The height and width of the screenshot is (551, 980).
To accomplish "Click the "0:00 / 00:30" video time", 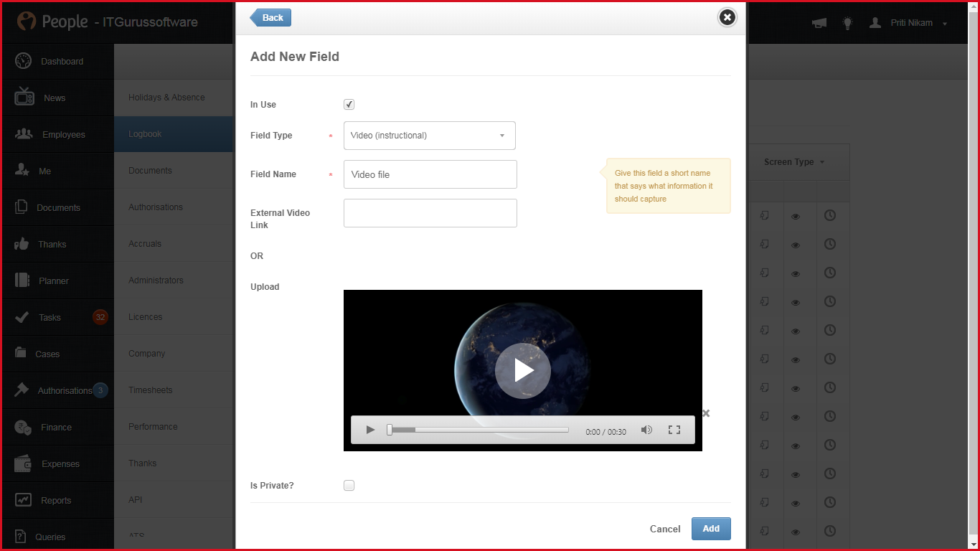I will [606, 432].
